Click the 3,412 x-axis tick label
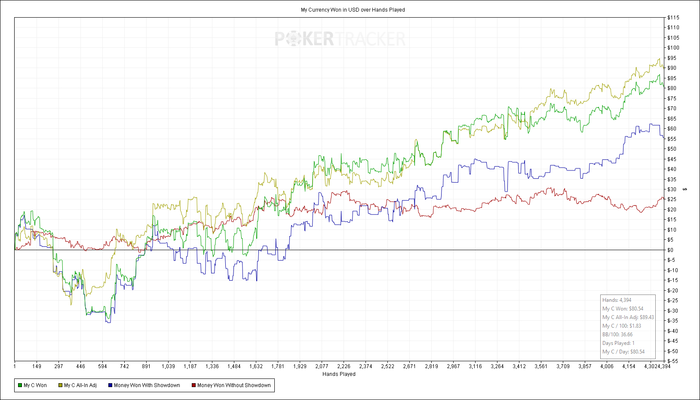Screen dimensions: 700x400 point(519,367)
